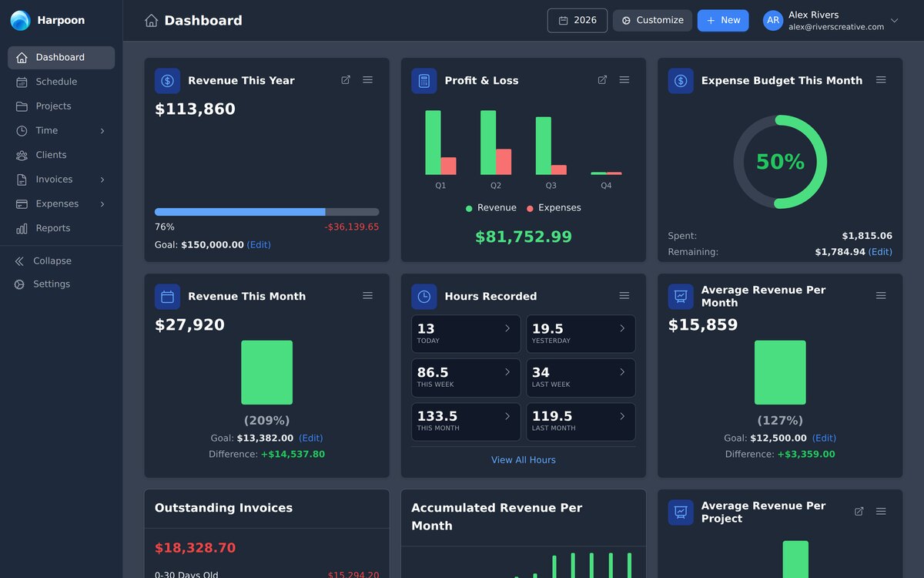This screenshot has width=924, height=578.
Task: Click the Hours Recorded clock icon
Action: pyautogui.click(x=423, y=297)
